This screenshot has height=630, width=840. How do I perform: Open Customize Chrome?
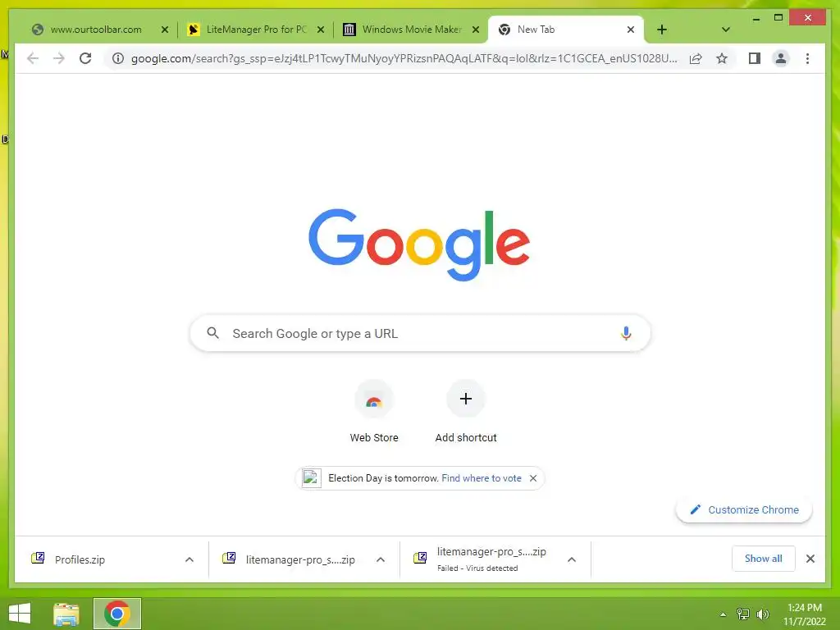tap(743, 509)
